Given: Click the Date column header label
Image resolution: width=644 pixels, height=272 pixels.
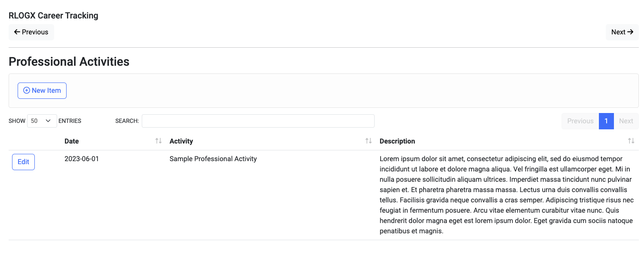Looking at the screenshot, I should pos(72,141).
